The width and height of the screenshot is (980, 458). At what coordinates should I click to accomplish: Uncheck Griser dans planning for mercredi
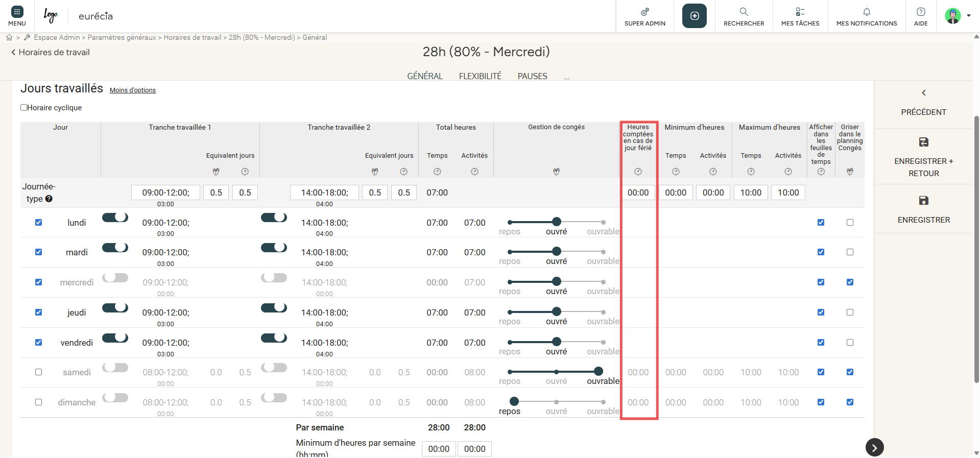(x=850, y=282)
